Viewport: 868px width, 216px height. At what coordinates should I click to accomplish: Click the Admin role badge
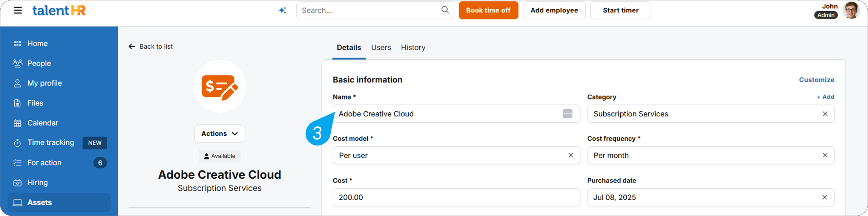[826, 15]
